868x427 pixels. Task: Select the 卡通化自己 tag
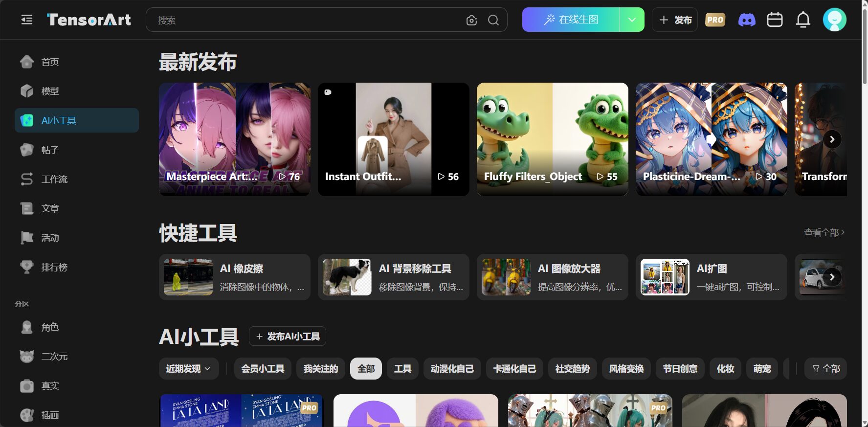(x=514, y=369)
